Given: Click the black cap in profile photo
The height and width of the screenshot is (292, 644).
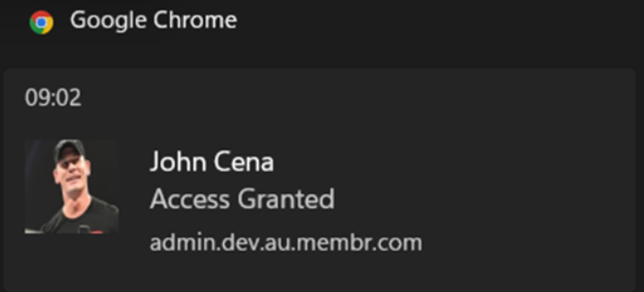Looking at the screenshot, I should pyautogui.click(x=69, y=149).
